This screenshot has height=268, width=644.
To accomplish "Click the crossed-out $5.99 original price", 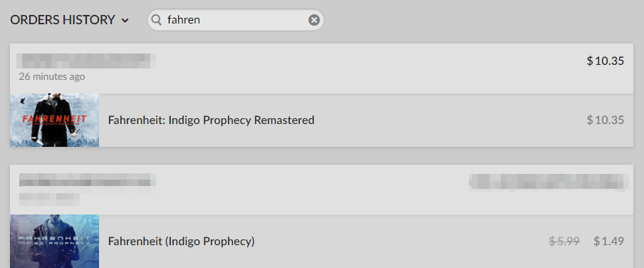I will 564,242.
